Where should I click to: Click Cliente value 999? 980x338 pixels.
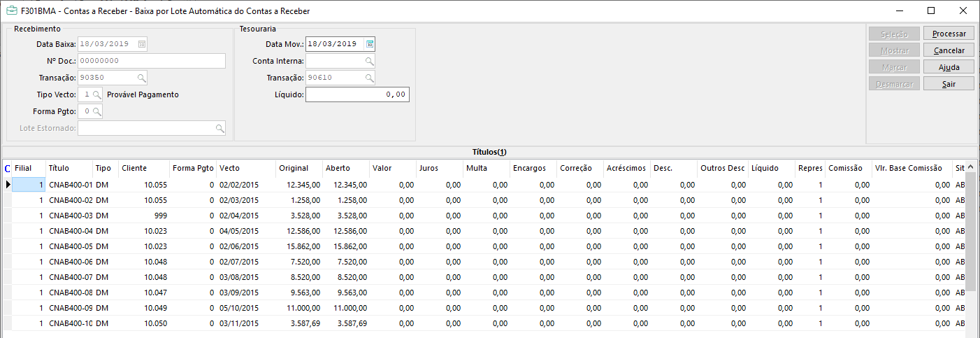161,216
